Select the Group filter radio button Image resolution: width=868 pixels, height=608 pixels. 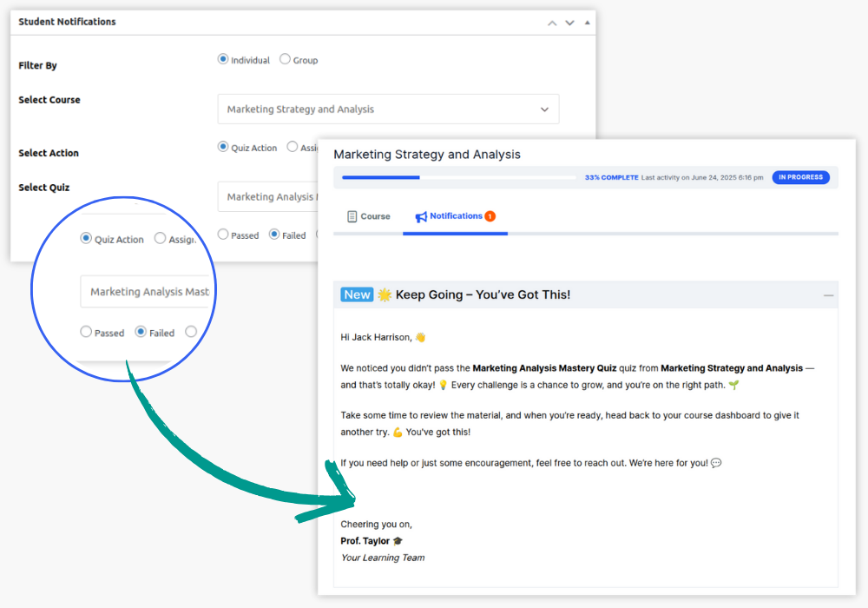pos(285,60)
